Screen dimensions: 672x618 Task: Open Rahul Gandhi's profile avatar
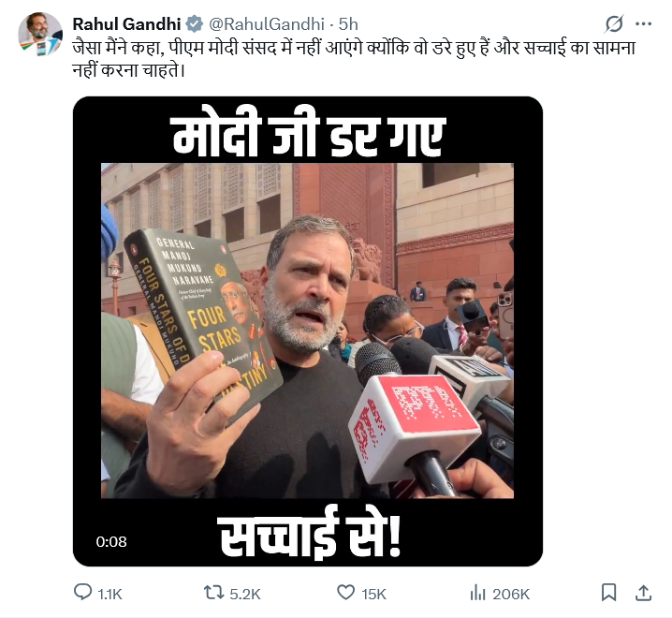40,35
